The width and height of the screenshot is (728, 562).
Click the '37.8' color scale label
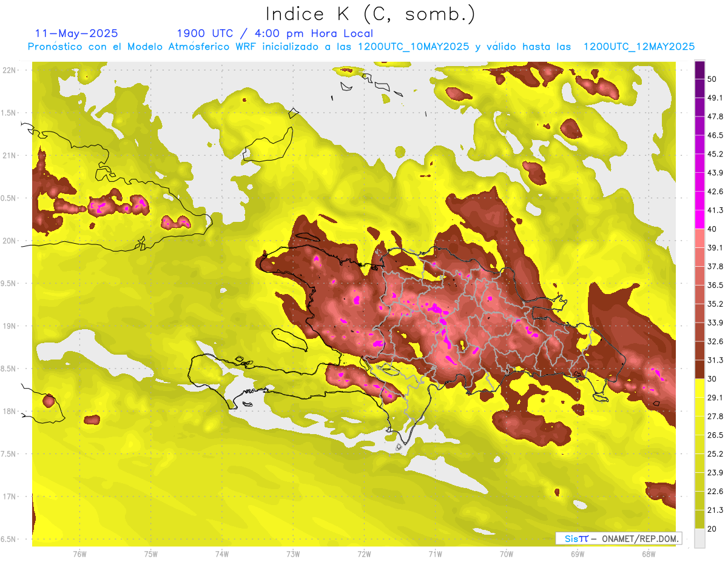point(715,267)
